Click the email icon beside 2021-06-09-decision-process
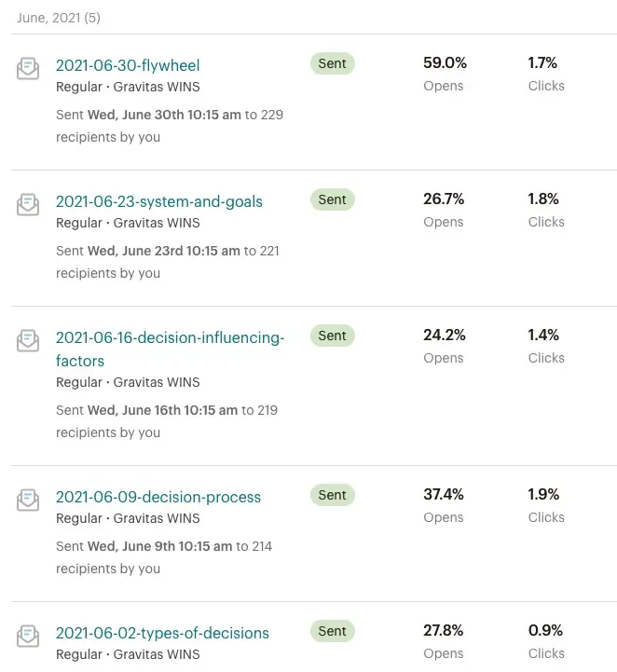 pos(28,501)
